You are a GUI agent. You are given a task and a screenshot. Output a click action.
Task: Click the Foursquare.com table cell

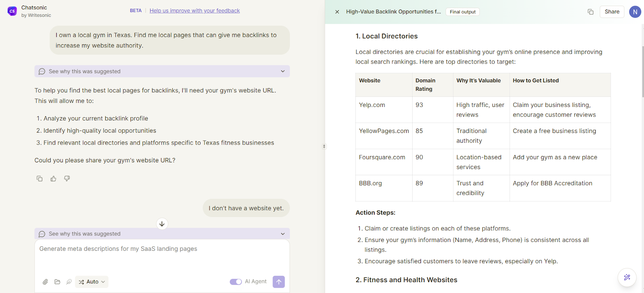click(384, 162)
